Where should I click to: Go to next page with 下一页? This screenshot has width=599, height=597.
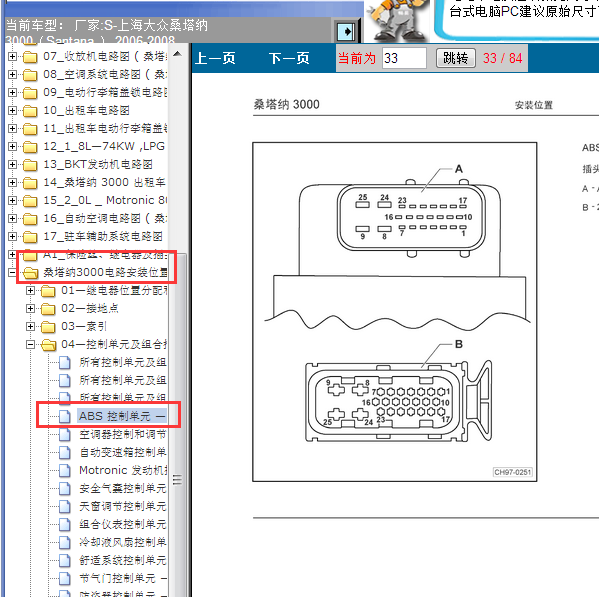point(289,58)
